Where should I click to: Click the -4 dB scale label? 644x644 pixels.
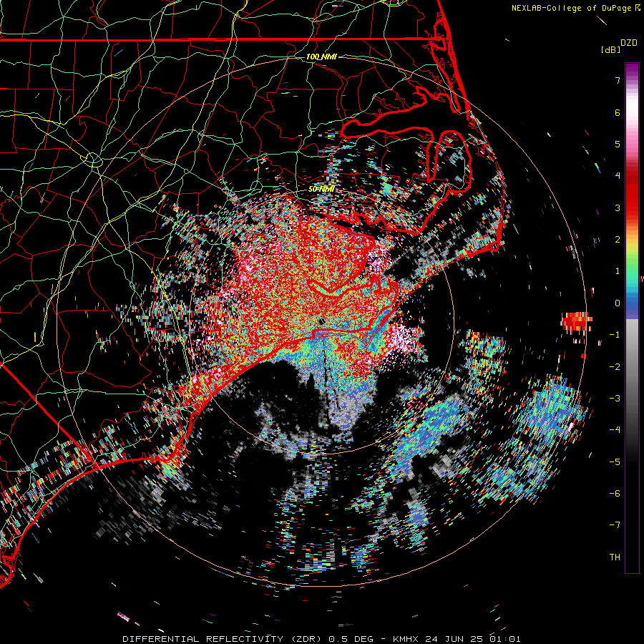point(615,430)
